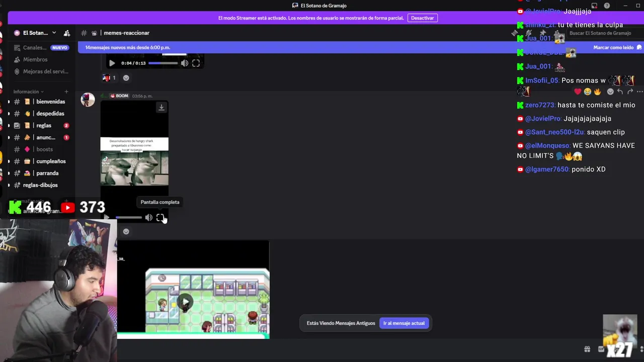Seek within the 0:04 / 0:13 video progress bar
Viewport: 644px width, 362px height.
tap(163, 63)
